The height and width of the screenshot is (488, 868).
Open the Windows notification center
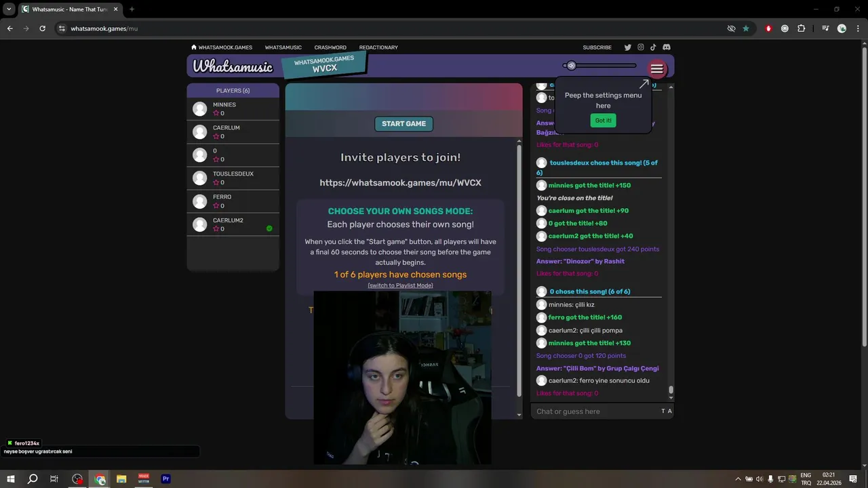click(853, 479)
